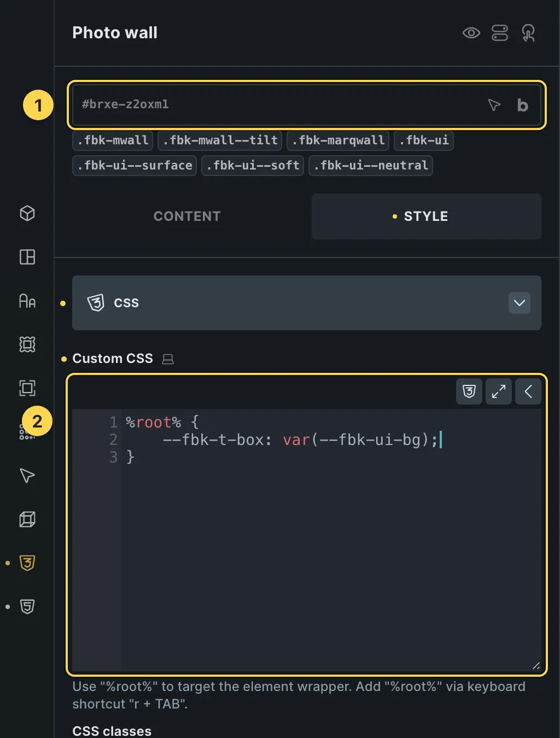Select the .fbk-ui--surface class chip
The width and height of the screenshot is (560, 738).
click(135, 166)
